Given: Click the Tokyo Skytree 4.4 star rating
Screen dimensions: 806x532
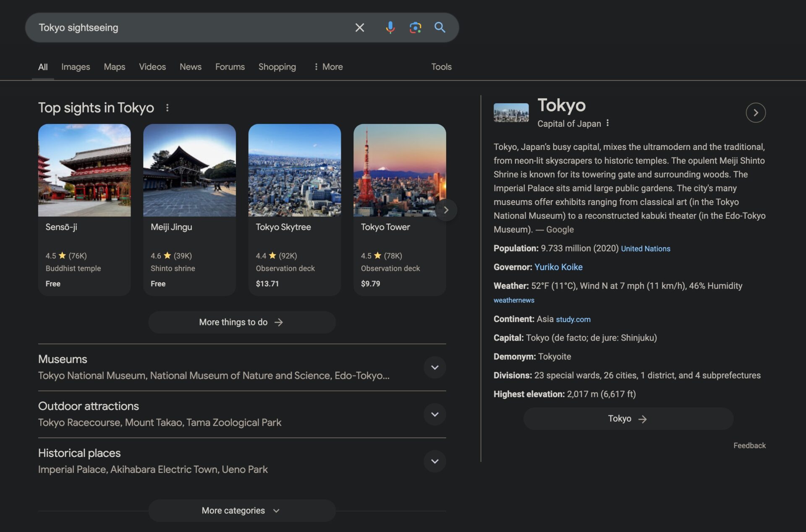Looking at the screenshot, I should (x=276, y=256).
